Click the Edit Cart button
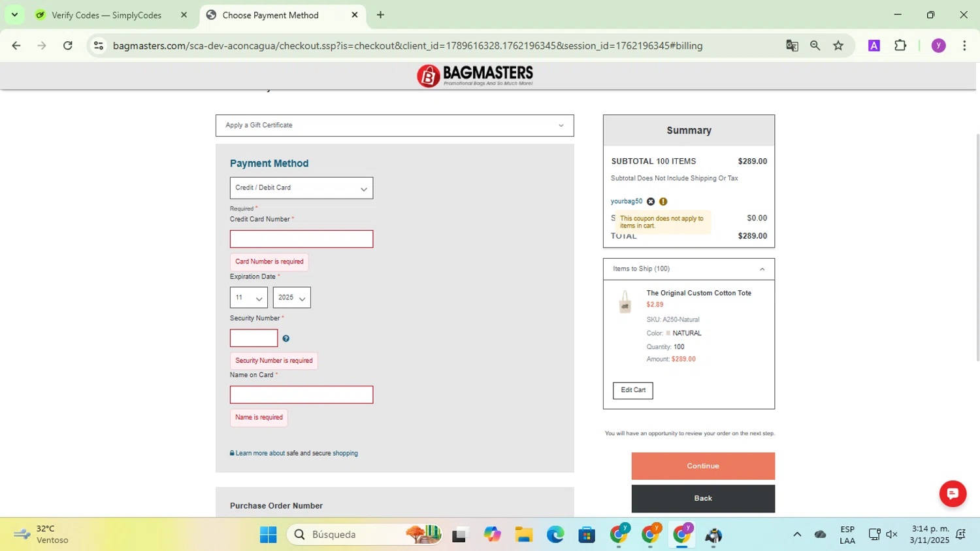Viewport: 980px width, 551px height. tap(632, 390)
